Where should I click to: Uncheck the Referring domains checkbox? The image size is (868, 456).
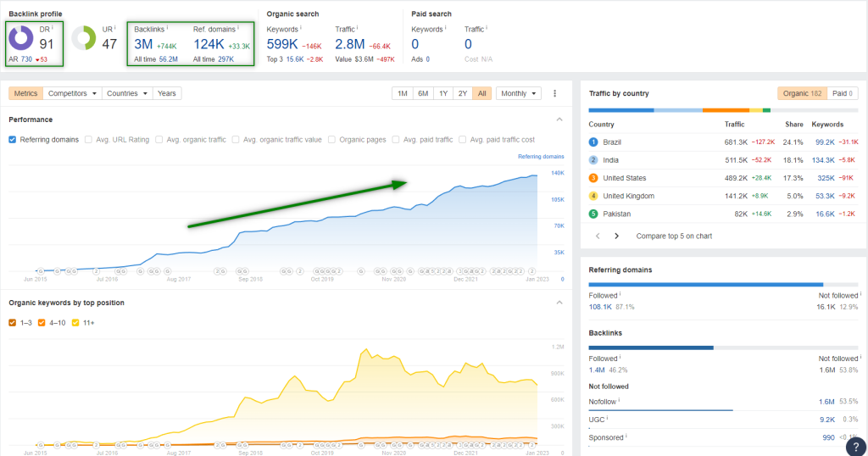(13, 140)
